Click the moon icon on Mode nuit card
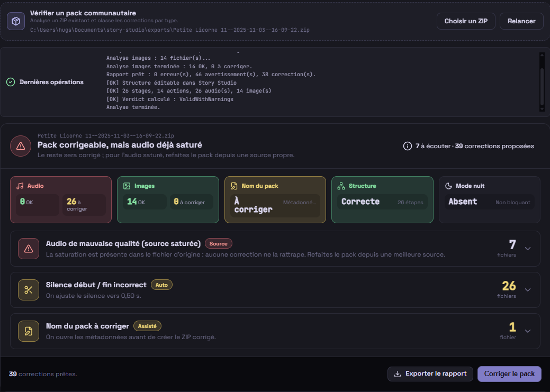 [x=448, y=186]
